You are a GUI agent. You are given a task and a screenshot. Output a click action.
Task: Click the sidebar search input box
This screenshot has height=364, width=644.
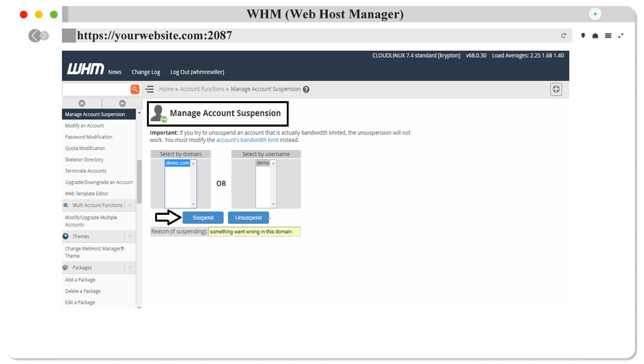click(96, 89)
